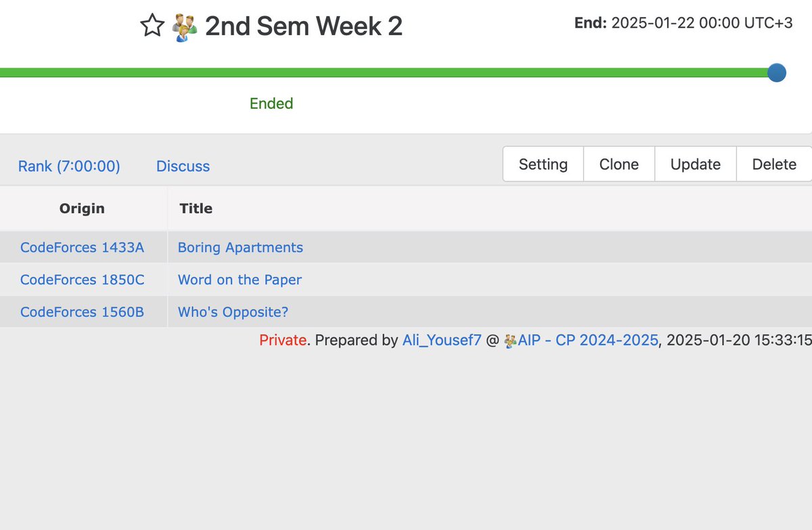Open the Word on the Paper problem
This screenshot has height=530, width=812.
point(240,280)
